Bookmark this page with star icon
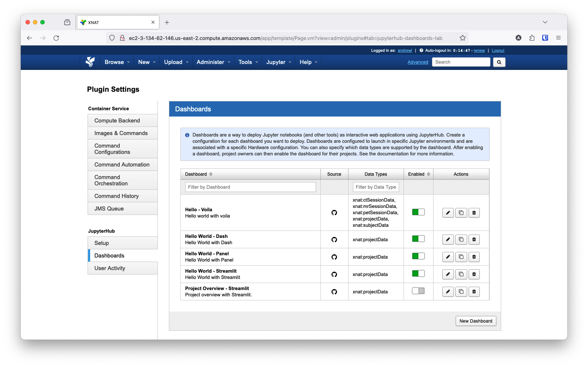The height and width of the screenshot is (367, 588). tap(462, 38)
